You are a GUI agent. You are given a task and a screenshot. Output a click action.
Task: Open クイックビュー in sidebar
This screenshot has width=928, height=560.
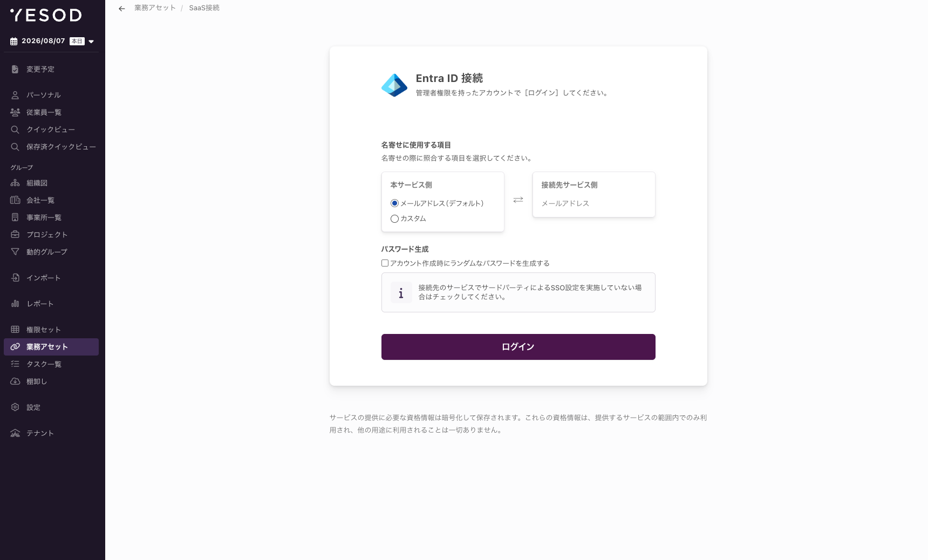51,129
